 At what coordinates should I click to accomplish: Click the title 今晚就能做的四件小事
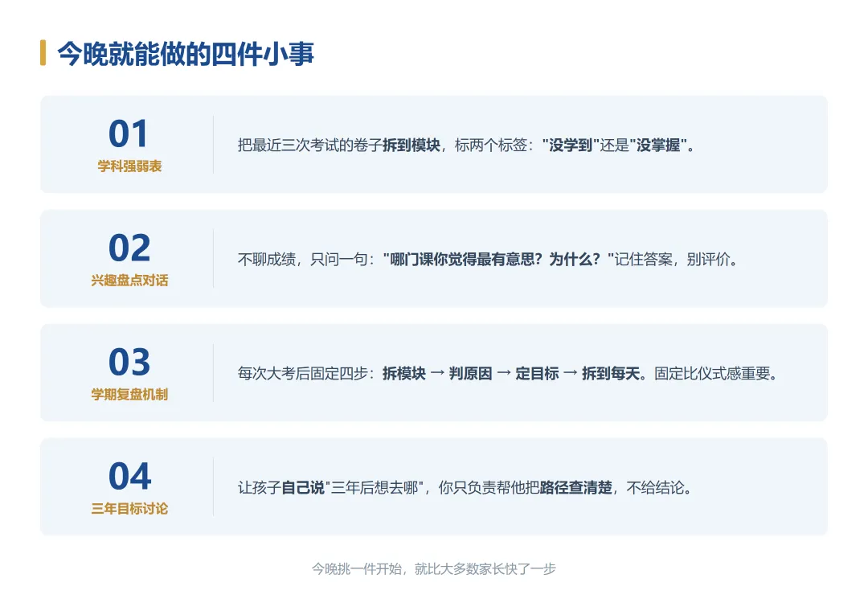pos(186,54)
